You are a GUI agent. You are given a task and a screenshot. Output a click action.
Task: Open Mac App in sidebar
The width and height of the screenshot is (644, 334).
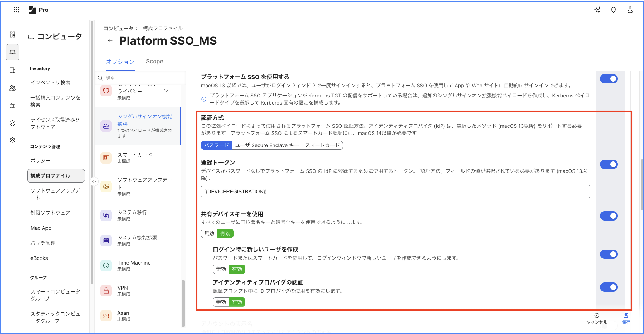pyautogui.click(x=41, y=228)
